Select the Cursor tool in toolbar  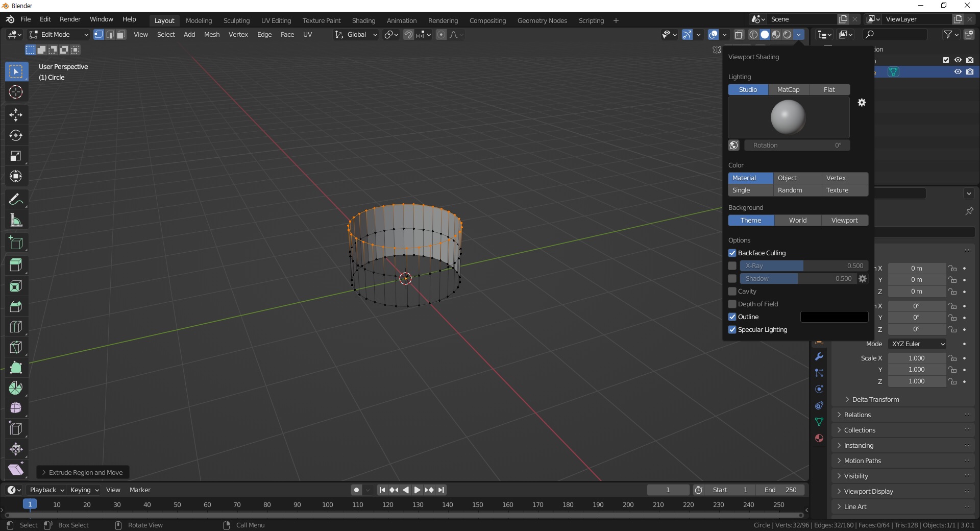tap(16, 92)
